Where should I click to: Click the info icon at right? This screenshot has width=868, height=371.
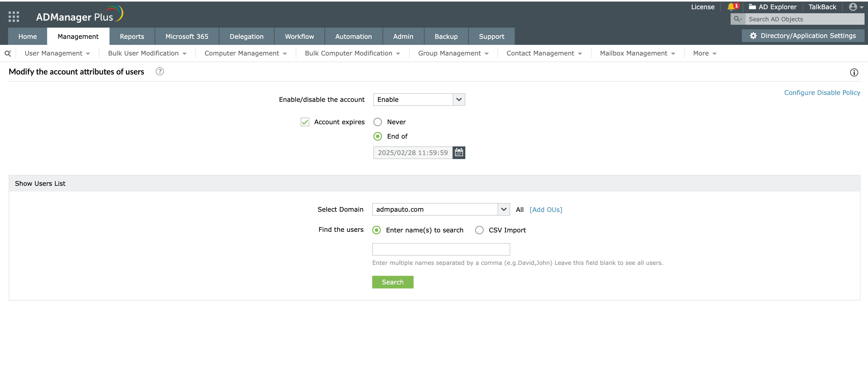point(854,72)
